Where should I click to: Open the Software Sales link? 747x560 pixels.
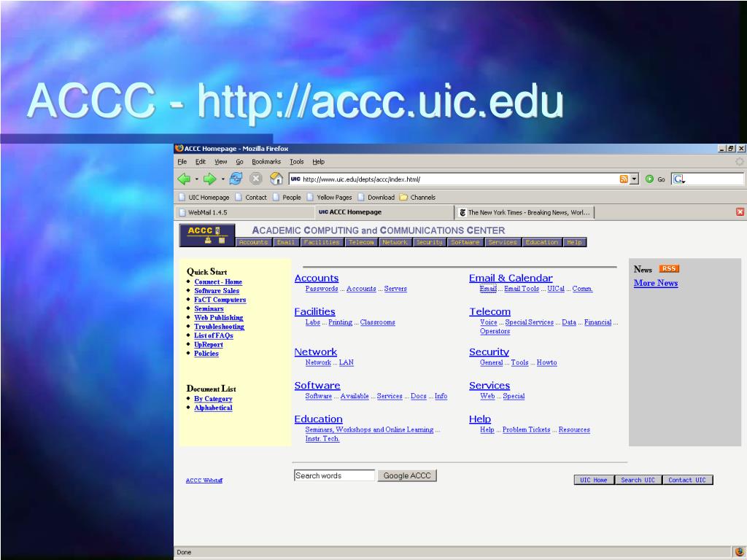tap(217, 291)
